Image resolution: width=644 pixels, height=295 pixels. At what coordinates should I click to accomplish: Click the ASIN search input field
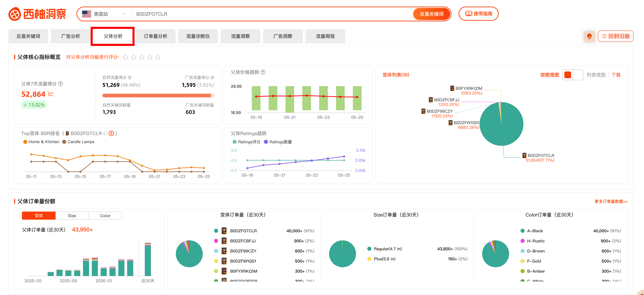(272, 14)
